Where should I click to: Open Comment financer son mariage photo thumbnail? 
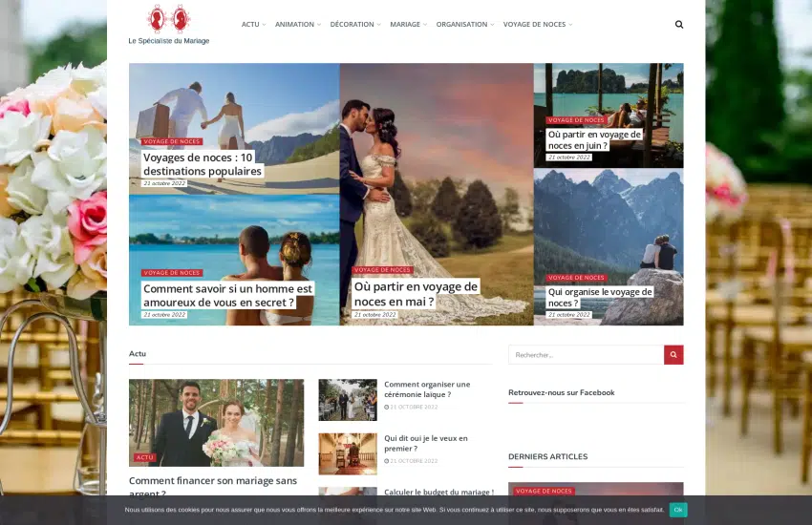coord(216,422)
